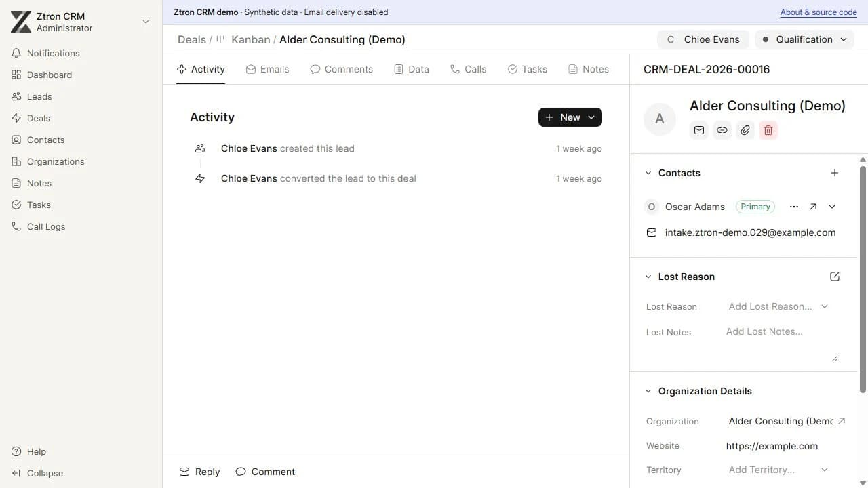Image resolution: width=868 pixels, height=488 pixels.
Task: Switch to the Tasks tab
Action: pos(527,69)
